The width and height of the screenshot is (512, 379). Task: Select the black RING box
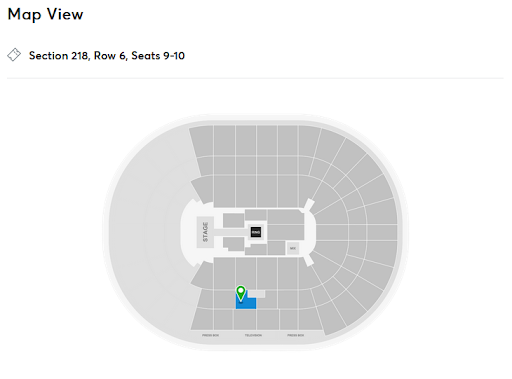(x=256, y=232)
